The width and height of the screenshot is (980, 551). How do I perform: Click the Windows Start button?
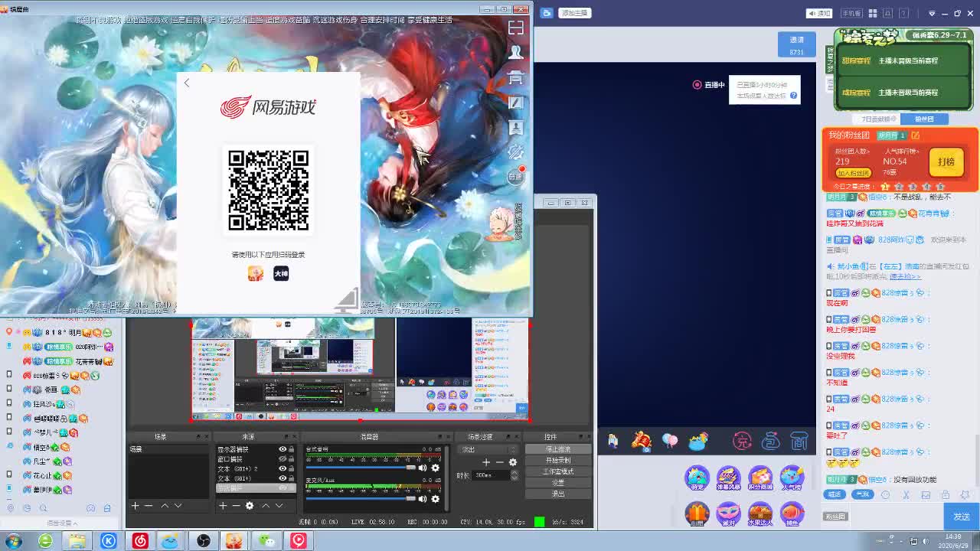click(x=13, y=541)
